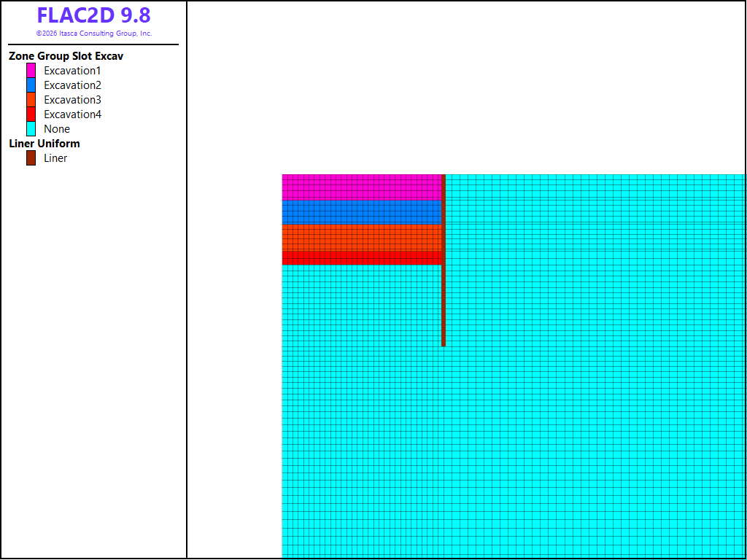Select the Excavation3 legend label

tap(72, 100)
